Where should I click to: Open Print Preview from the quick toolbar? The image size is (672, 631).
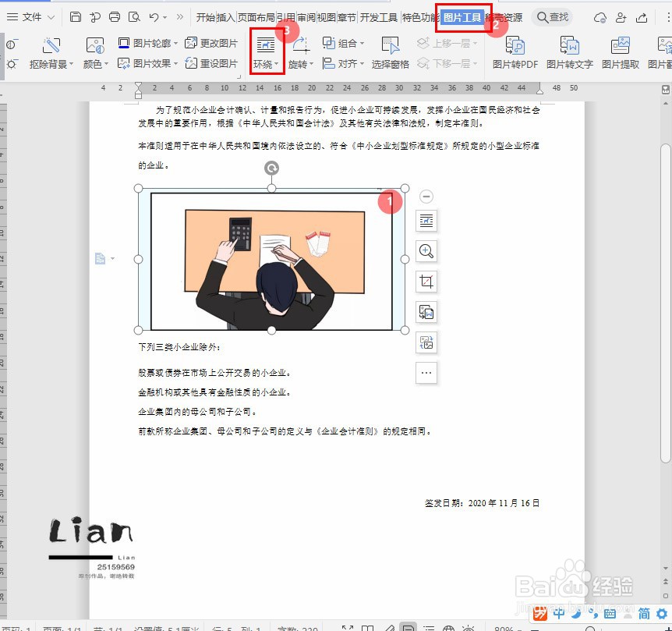(135, 17)
